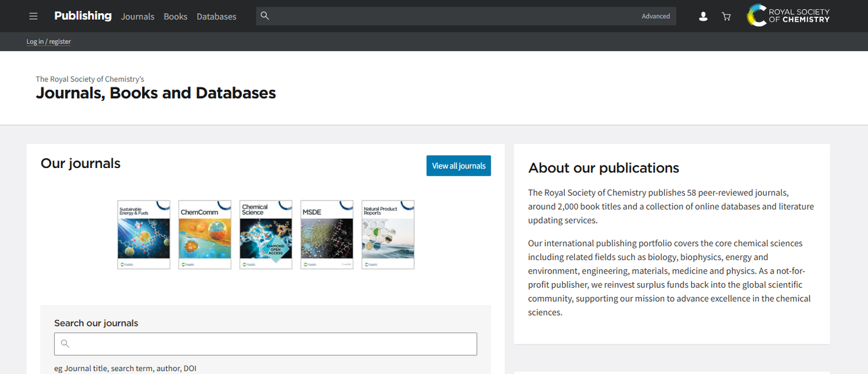Open the Chemical Science journal cover
This screenshot has width=868, height=374.
point(266,235)
